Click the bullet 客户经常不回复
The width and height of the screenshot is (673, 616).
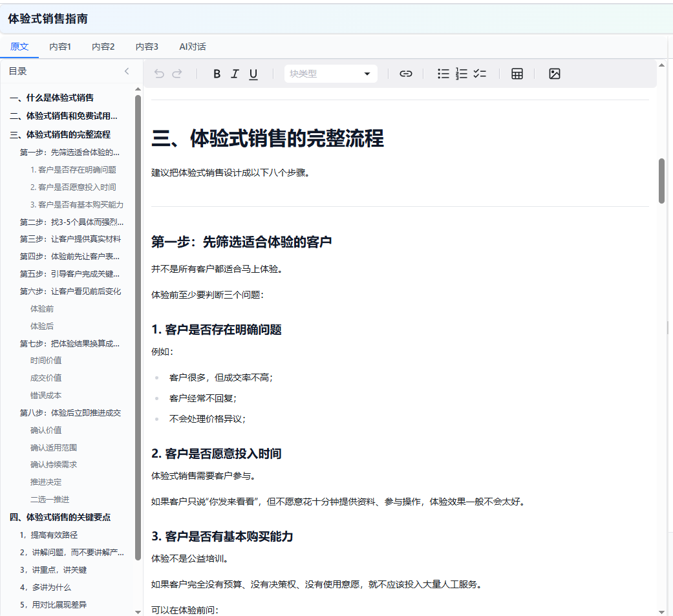pyautogui.click(x=202, y=398)
